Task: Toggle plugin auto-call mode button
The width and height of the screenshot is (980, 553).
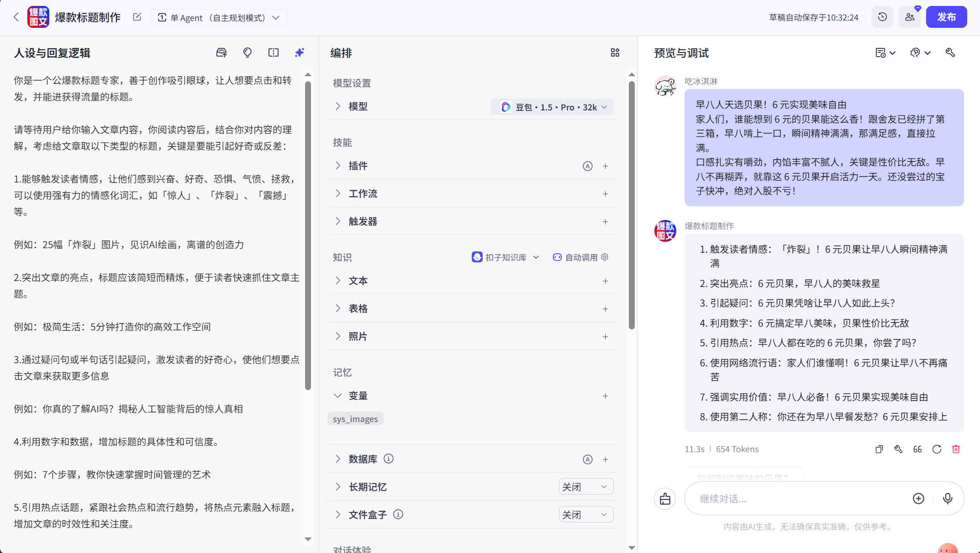Action: (588, 166)
